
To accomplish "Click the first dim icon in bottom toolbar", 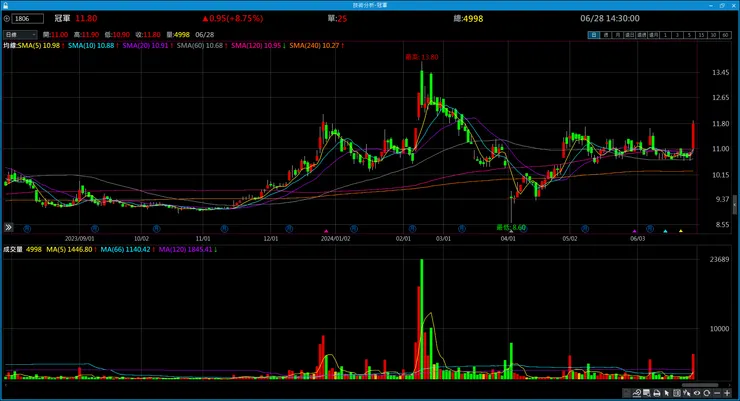I will 627,393.
